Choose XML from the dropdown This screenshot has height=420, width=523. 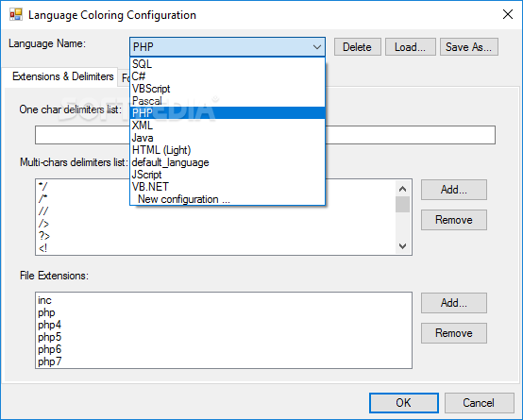(228, 126)
